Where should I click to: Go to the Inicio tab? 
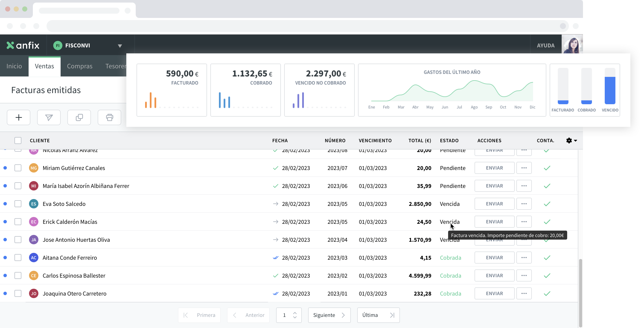click(14, 66)
